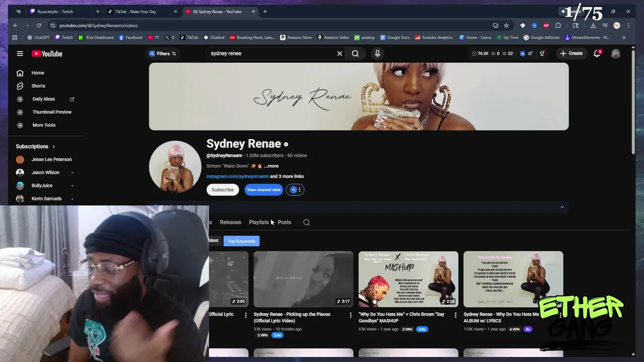Open the Amazon Store bookmark
The image size is (644, 362).
tap(296, 37)
